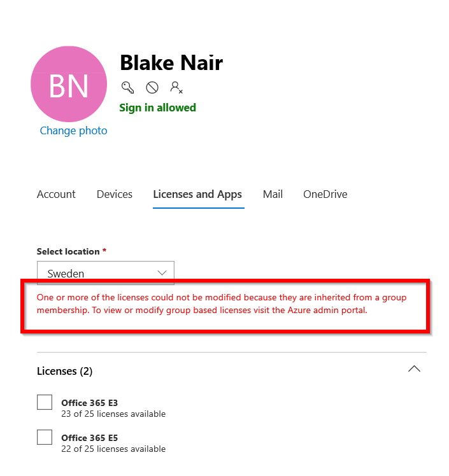The width and height of the screenshot is (449, 476).
Task: Open the Sweden location dropdown
Action: click(96, 273)
